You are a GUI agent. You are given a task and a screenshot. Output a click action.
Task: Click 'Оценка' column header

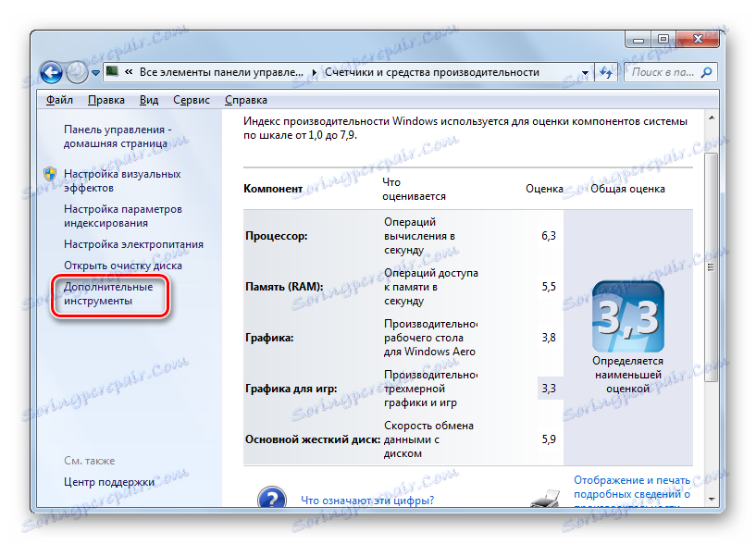tap(544, 189)
